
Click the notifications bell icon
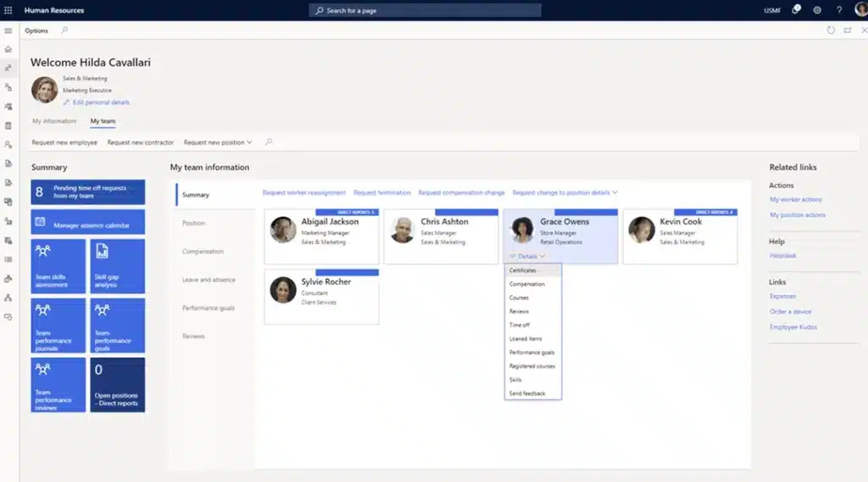tap(796, 10)
